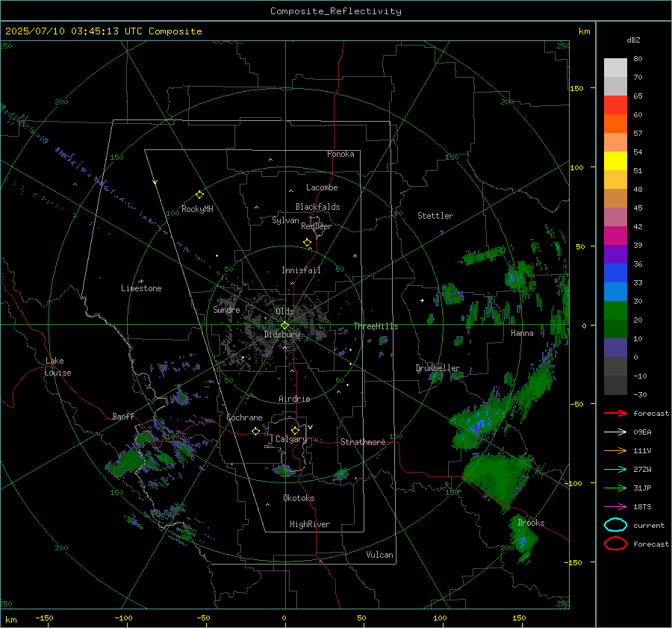Screen dimensions: 672x628
Task: Click the yellow diamond marker below Cochrane
Action: click(x=255, y=432)
